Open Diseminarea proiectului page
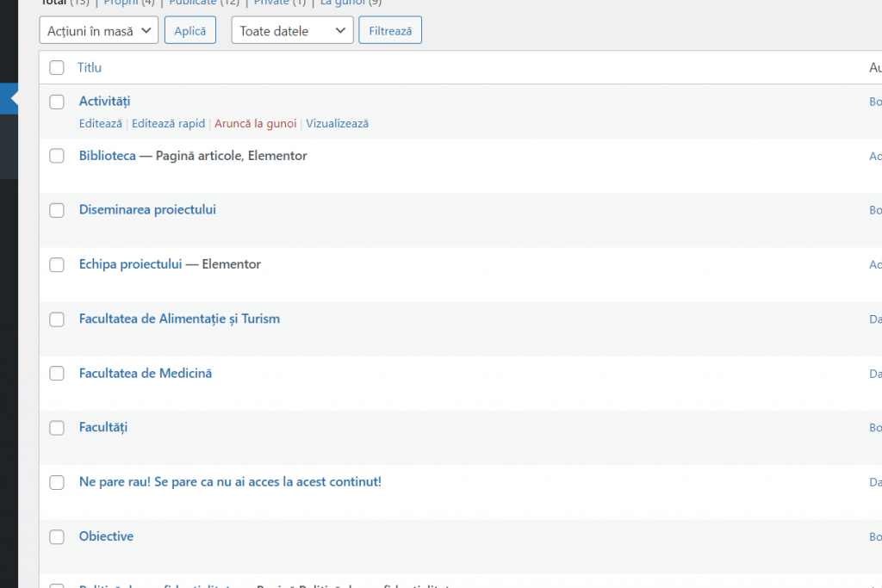This screenshot has height=588, width=882. (147, 210)
